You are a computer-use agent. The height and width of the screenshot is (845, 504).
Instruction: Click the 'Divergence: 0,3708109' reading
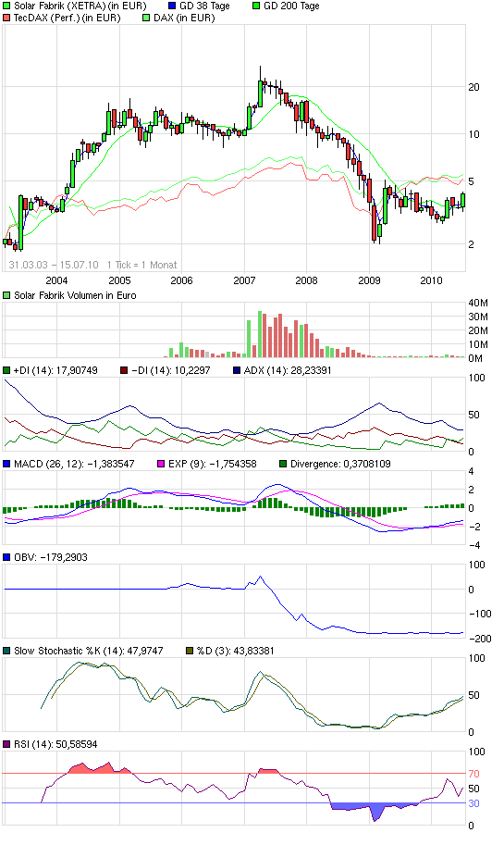(x=341, y=464)
